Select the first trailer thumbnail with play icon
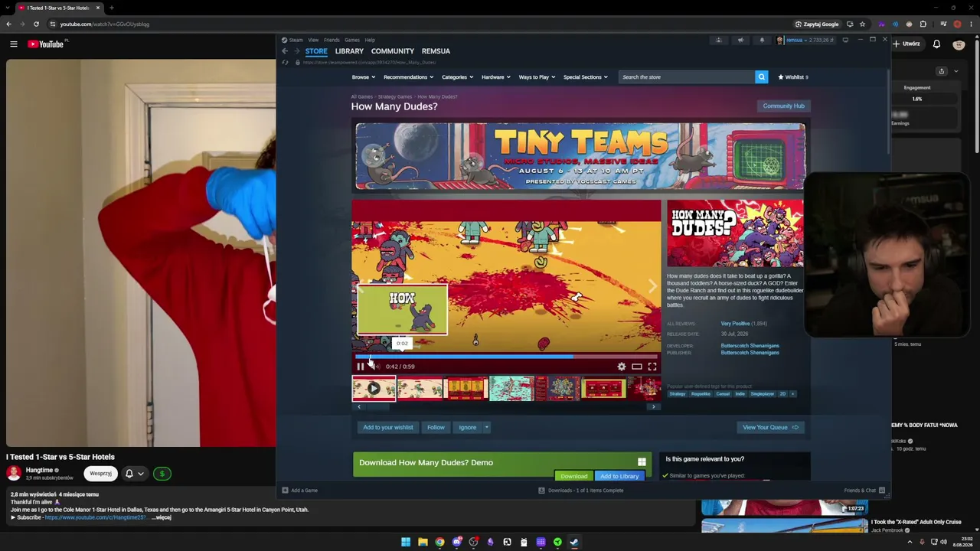This screenshot has height=551, width=980. tap(374, 389)
